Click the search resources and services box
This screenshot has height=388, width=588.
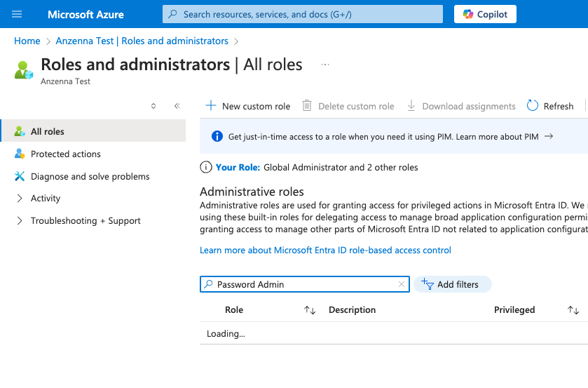(303, 14)
